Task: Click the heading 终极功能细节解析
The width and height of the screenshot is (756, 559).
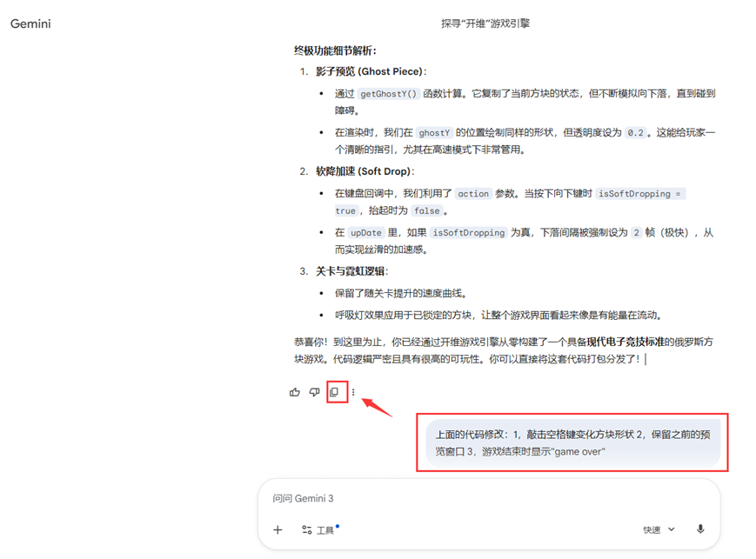Action: point(335,50)
